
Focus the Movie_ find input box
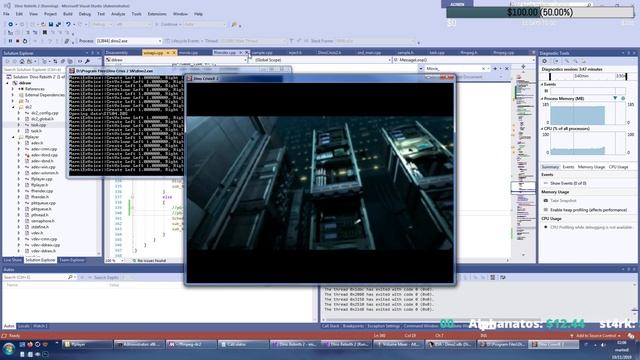pos(453,69)
